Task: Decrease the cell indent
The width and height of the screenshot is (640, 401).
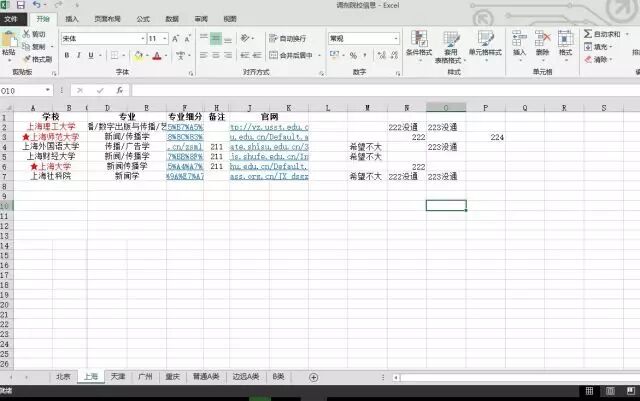Action: (x=245, y=55)
